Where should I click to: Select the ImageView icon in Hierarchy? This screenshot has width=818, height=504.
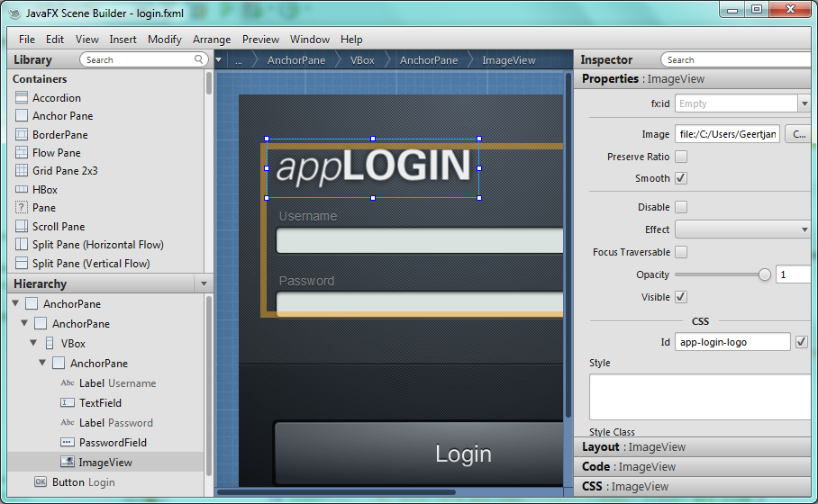tap(68, 463)
